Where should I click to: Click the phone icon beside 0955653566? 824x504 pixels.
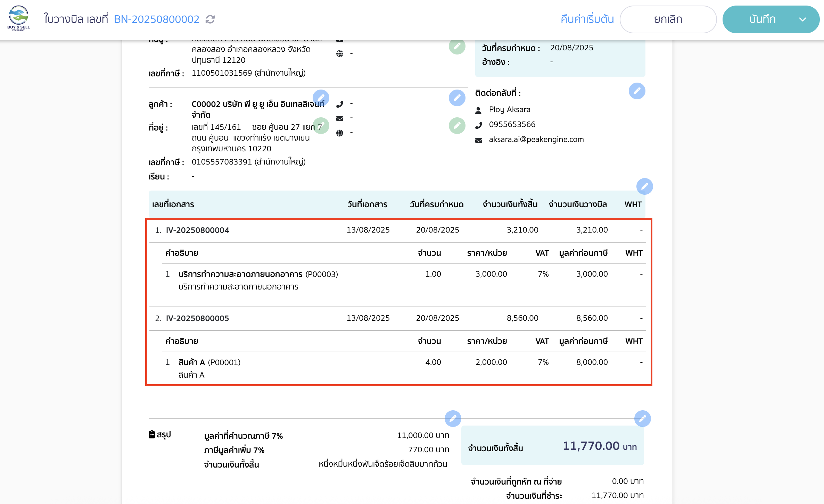[x=478, y=125]
